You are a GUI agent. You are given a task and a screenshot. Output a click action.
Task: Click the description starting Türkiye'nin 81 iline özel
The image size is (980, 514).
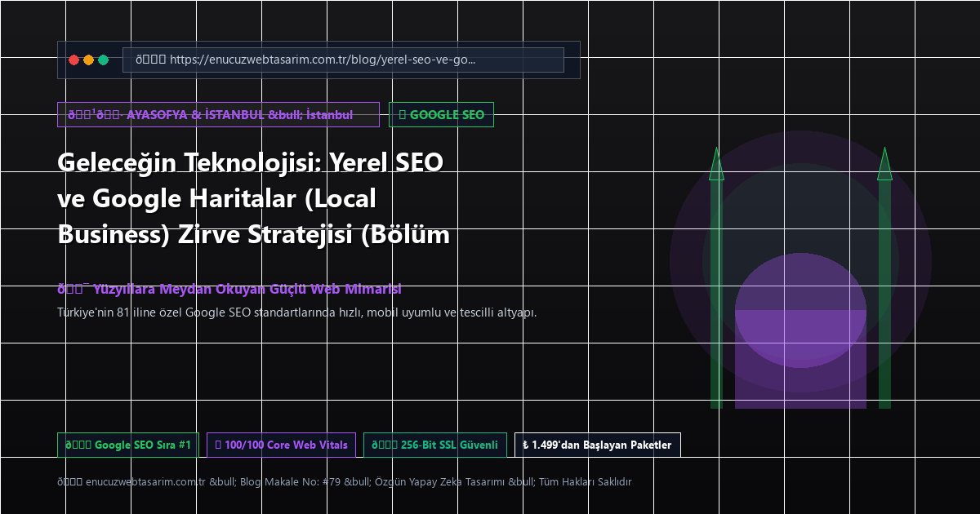(296, 312)
